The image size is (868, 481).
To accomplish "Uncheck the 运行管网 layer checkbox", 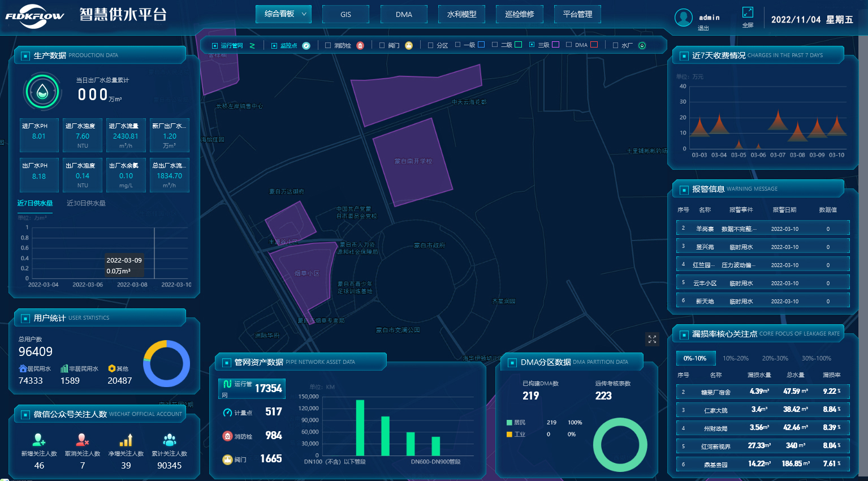I will pos(215,45).
